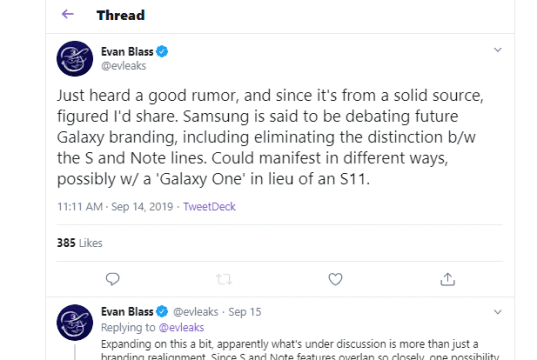Image resolution: width=537 pixels, height=360 pixels.
Task: Click the verified badge in the reply tweet
Action: click(x=162, y=312)
